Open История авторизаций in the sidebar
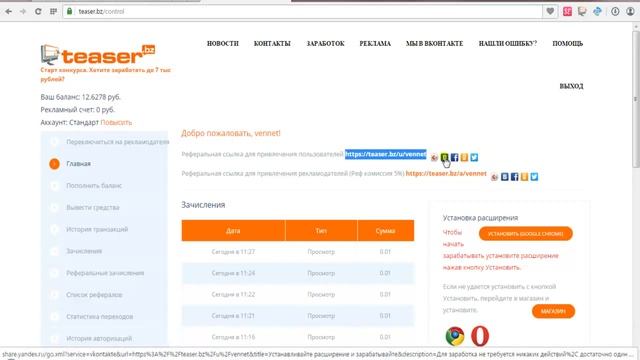 (x=99, y=338)
